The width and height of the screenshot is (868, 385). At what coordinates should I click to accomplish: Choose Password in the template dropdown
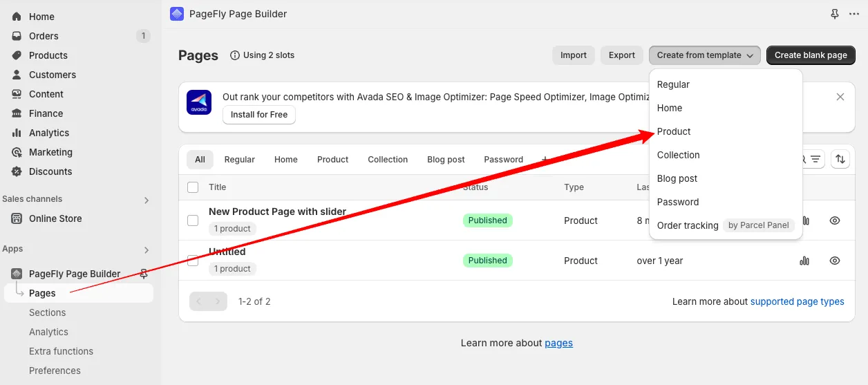tap(726, 202)
